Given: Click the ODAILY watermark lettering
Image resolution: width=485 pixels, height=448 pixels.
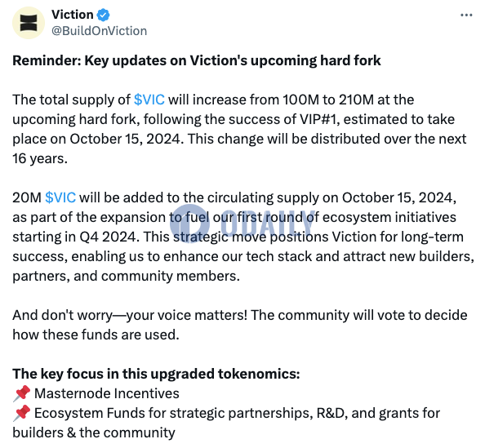Looking at the screenshot, I should tap(269, 224).
